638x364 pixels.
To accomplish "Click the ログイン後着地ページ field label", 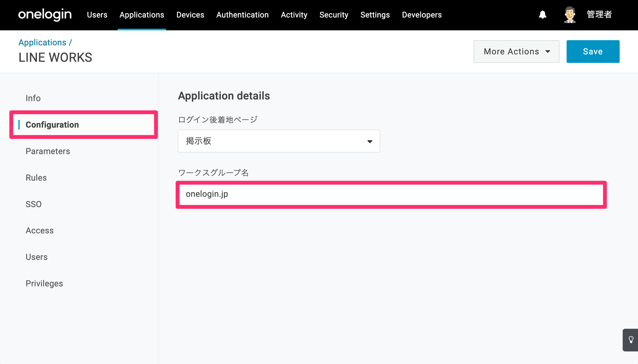I will click(218, 119).
